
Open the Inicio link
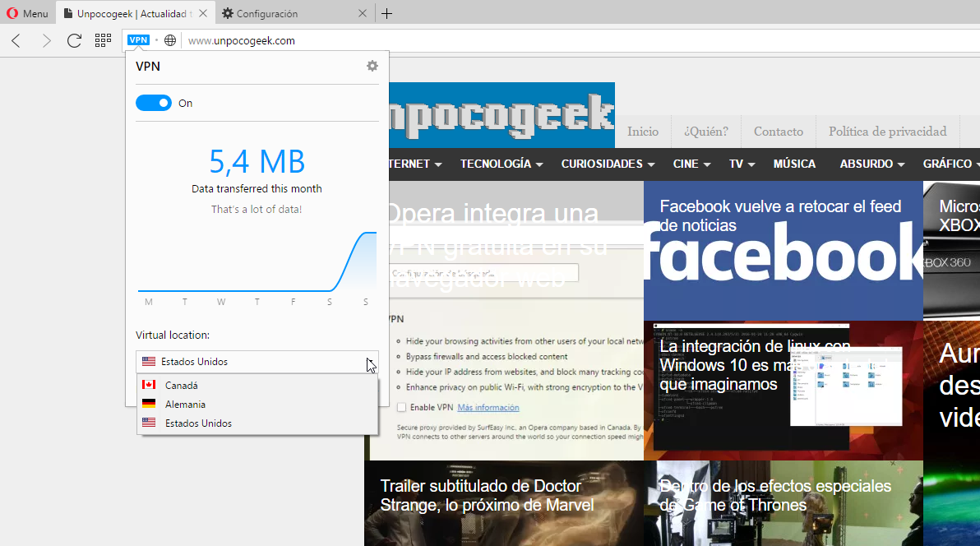tap(643, 132)
